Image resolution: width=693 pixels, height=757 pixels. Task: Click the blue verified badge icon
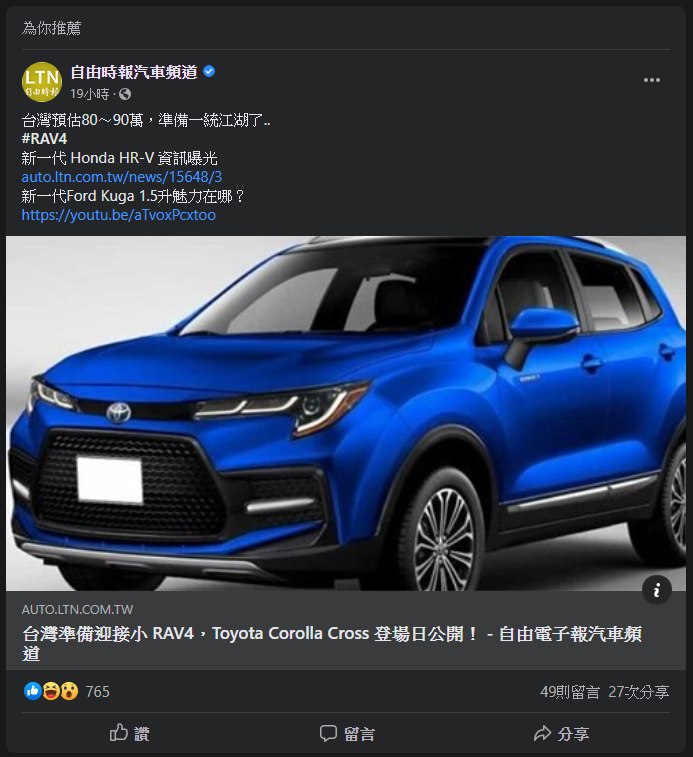click(209, 71)
